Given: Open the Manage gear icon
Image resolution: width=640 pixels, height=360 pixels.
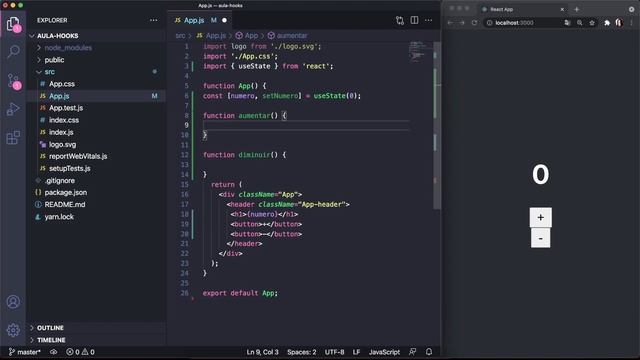Looking at the screenshot, I should tap(13, 330).
